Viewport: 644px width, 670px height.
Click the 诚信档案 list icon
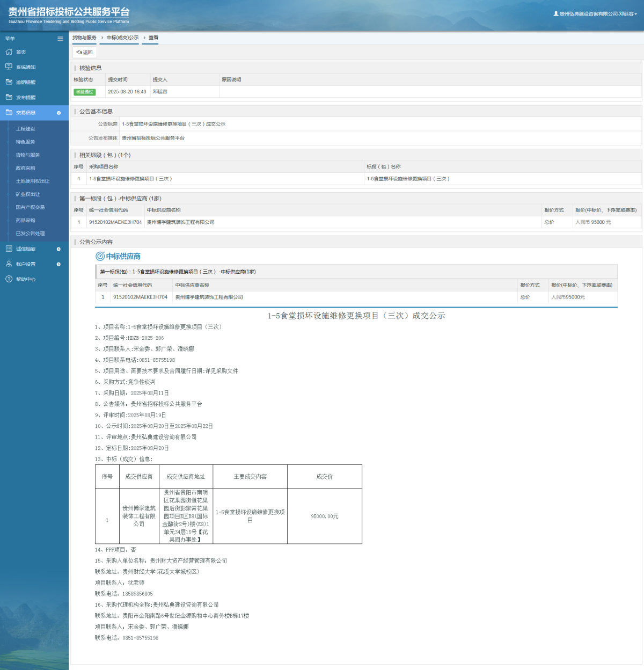coord(9,249)
